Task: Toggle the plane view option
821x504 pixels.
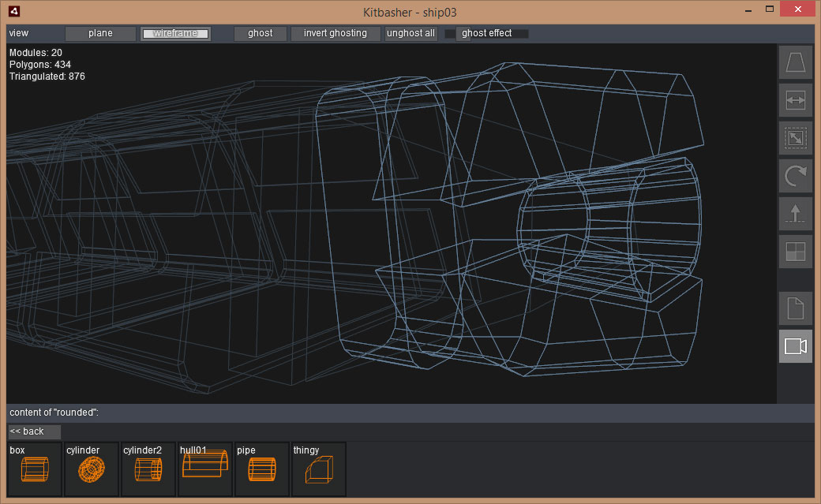Action: coord(100,33)
